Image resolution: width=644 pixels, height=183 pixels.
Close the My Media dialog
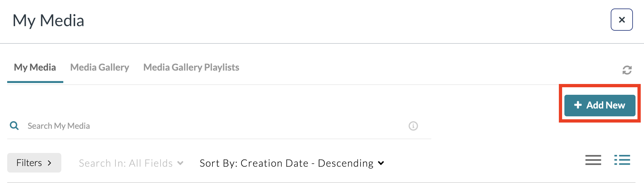point(621,20)
